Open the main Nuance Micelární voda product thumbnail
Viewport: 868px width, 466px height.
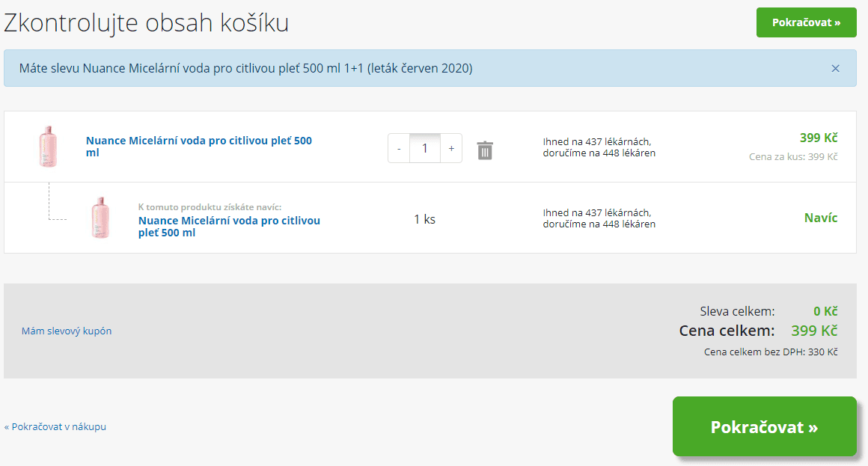(x=48, y=144)
